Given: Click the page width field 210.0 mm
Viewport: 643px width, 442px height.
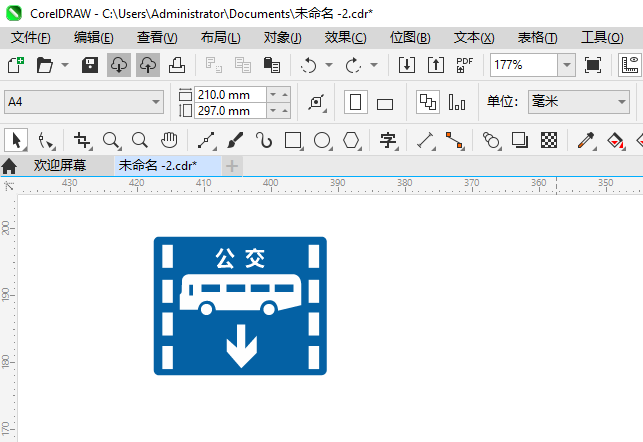Looking at the screenshot, I should (230, 95).
